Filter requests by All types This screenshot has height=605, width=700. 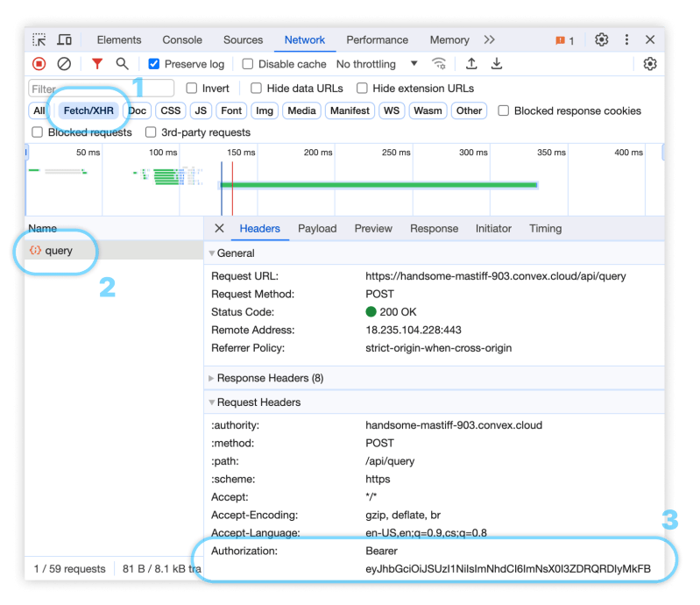(x=39, y=110)
